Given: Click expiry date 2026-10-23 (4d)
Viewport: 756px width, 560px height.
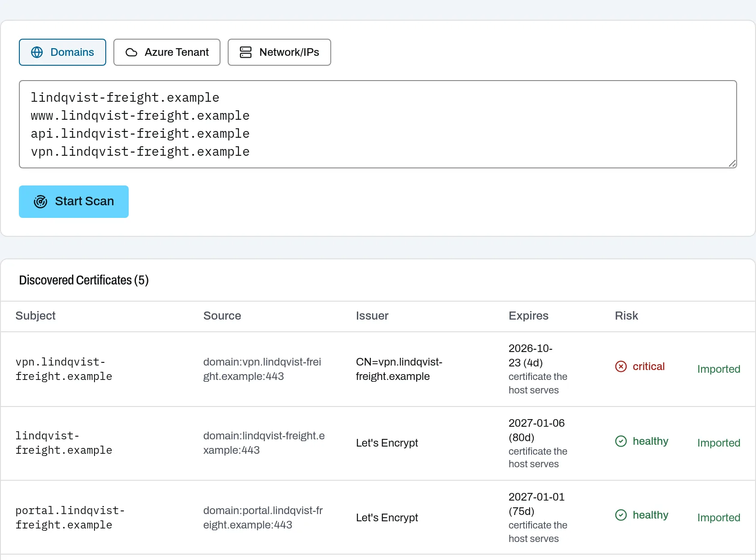Looking at the screenshot, I should 531,356.
